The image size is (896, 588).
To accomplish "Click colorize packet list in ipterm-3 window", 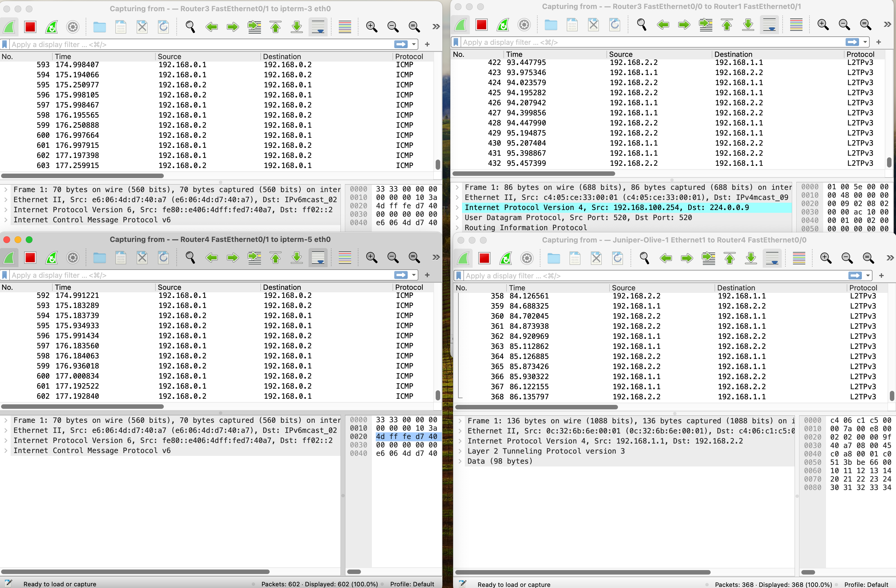I will [x=344, y=27].
